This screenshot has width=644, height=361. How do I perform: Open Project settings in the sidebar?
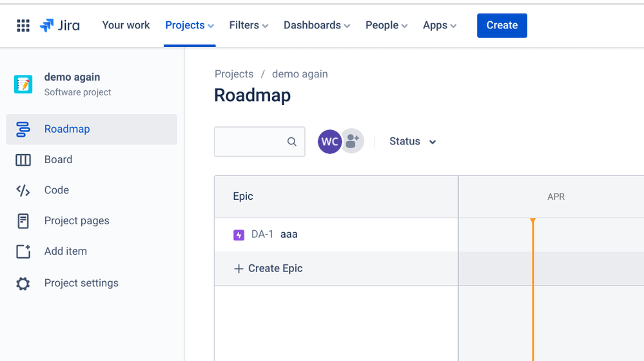[92, 284]
